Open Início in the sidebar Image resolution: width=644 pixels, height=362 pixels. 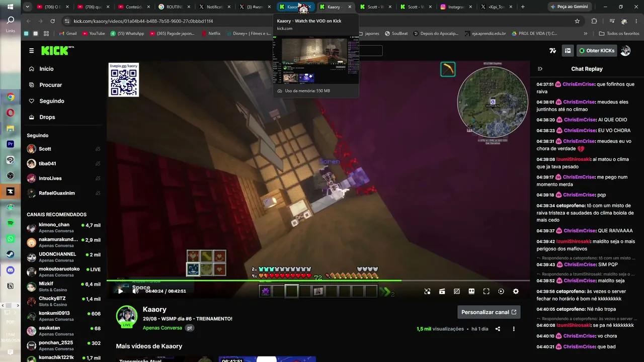[x=46, y=69]
